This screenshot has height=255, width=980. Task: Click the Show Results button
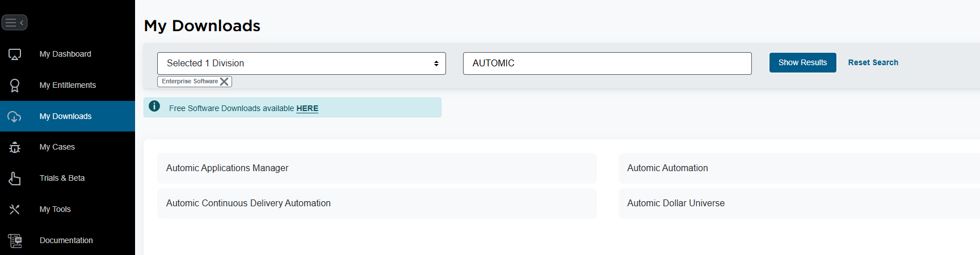[802, 62]
